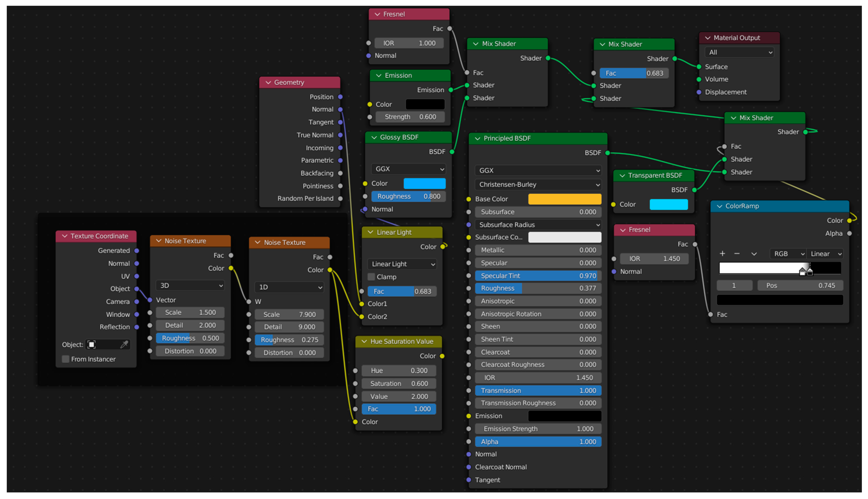Select the white ColorRamp stop handle
868x499 pixels.
tap(802, 272)
